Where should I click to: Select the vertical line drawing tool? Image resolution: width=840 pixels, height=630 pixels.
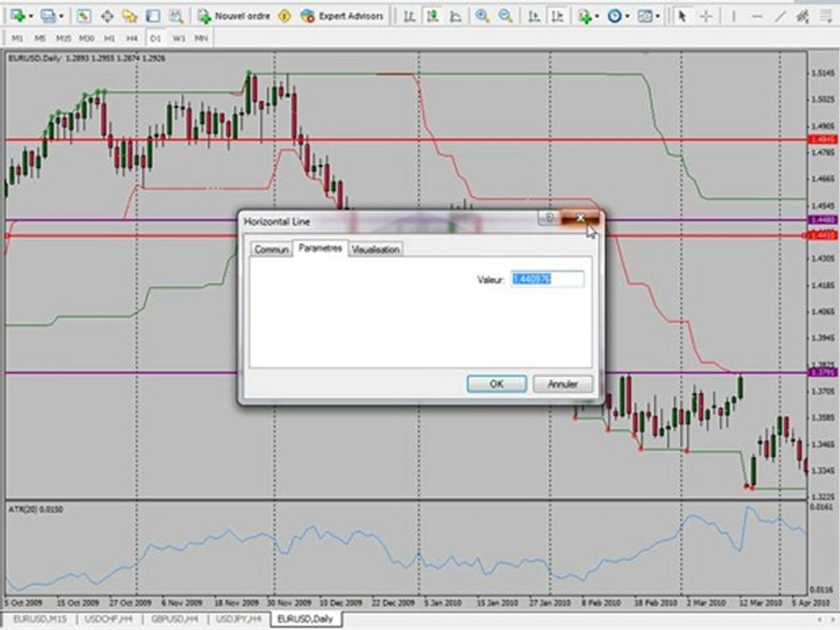pyautogui.click(x=733, y=16)
